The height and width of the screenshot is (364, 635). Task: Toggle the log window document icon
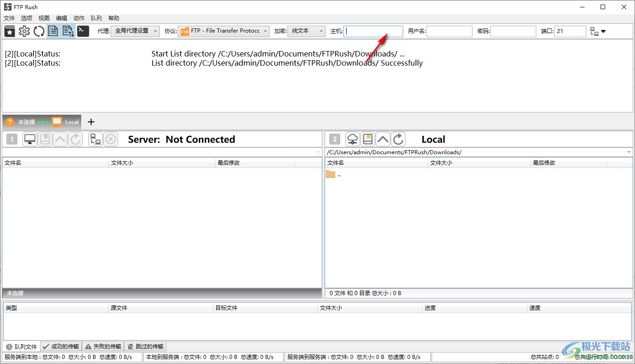point(53,31)
